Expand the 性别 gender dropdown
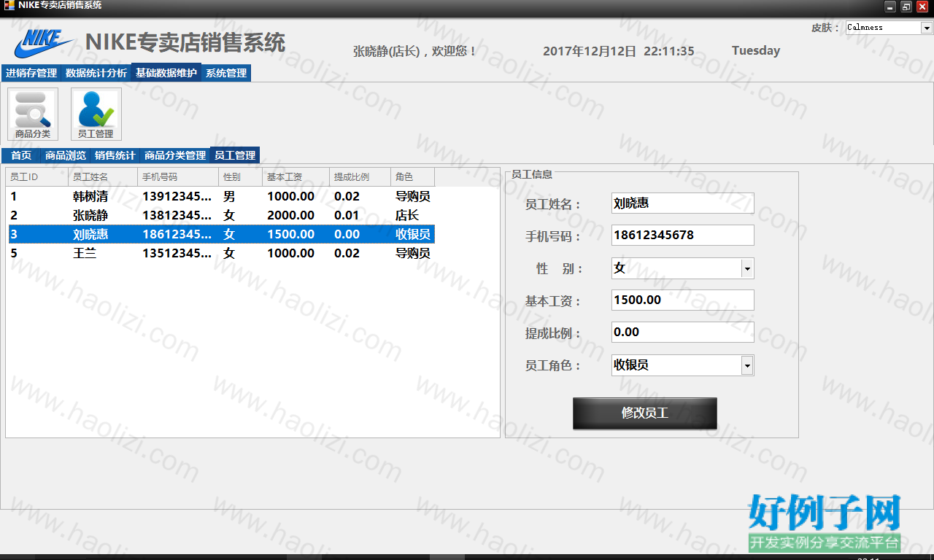This screenshot has width=934, height=560. pyautogui.click(x=747, y=268)
